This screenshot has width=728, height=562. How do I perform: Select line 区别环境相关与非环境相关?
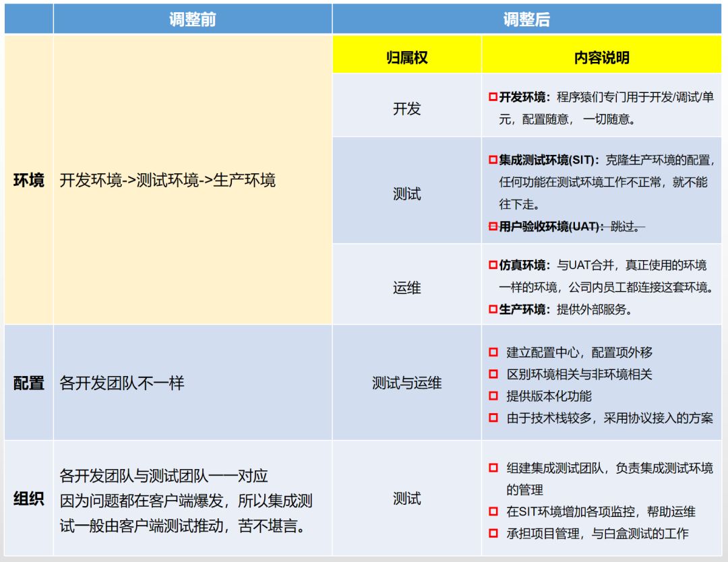[580, 375]
